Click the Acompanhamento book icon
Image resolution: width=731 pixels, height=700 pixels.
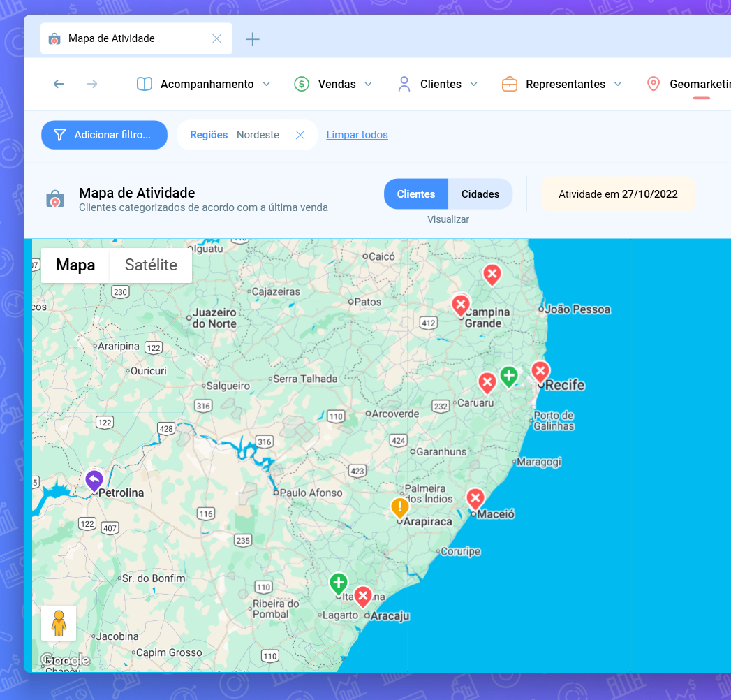click(145, 84)
